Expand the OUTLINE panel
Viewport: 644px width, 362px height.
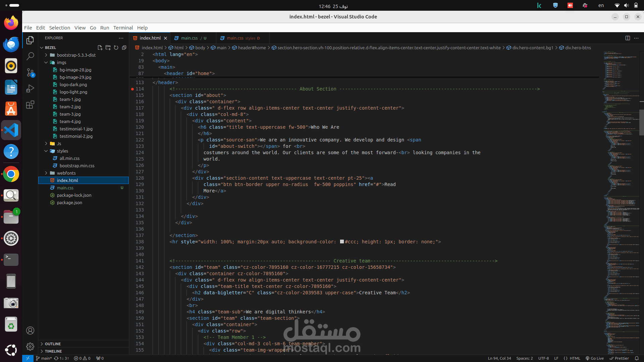pyautogui.click(x=53, y=344)
